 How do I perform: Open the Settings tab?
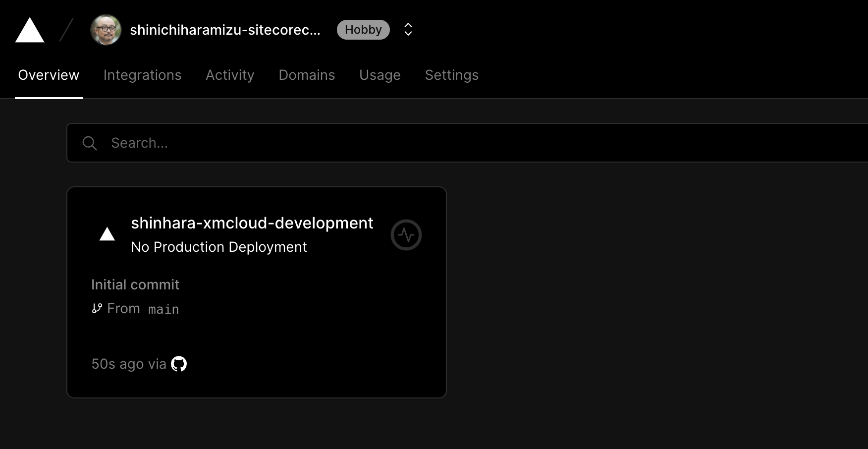pyautogui.click(x=452, y=75)
